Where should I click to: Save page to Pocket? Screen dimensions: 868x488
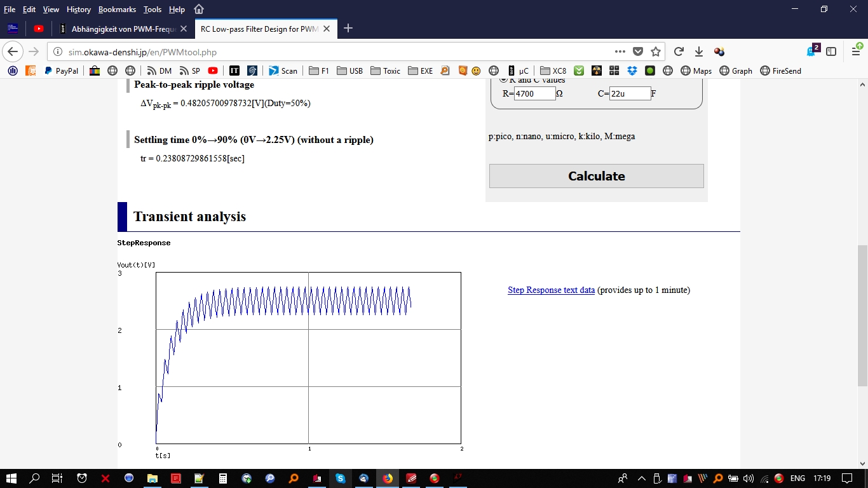click(638, 51)
